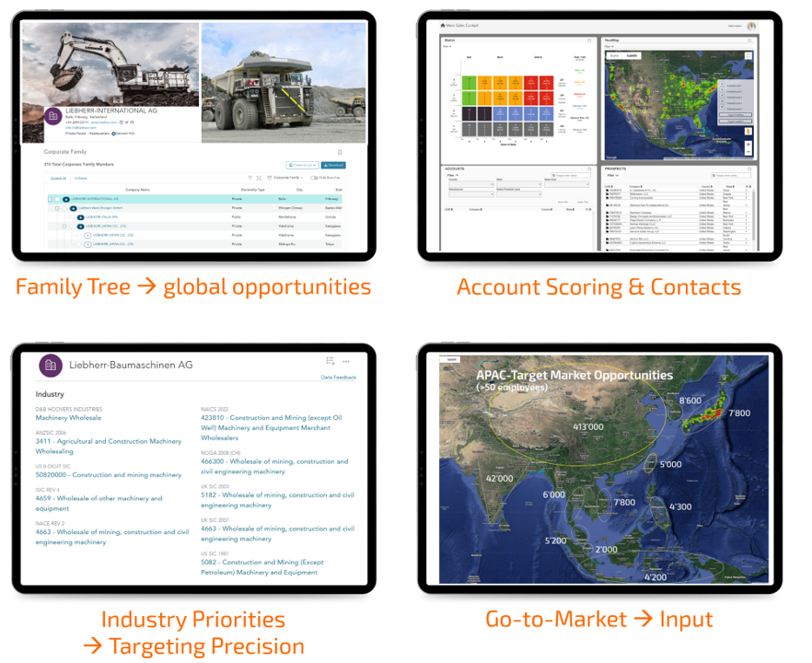Switch the heat map to Satellit view

click(632, 55)
